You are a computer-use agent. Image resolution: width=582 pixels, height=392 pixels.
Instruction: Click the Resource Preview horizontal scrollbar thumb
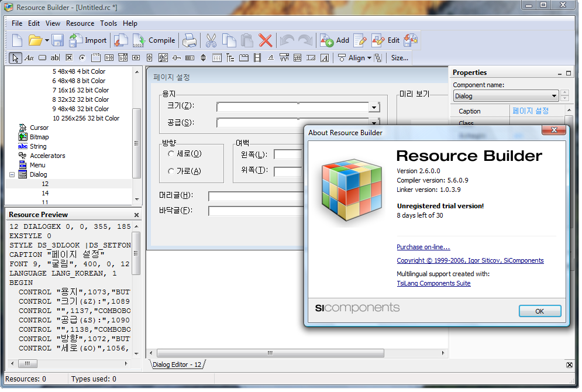coord(28,363)
